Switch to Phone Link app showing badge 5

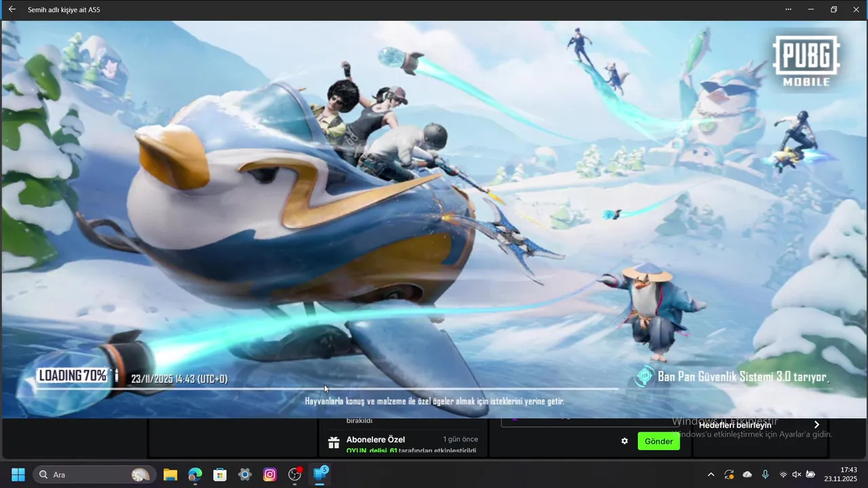pyautogui.click(x=320, y=474)
